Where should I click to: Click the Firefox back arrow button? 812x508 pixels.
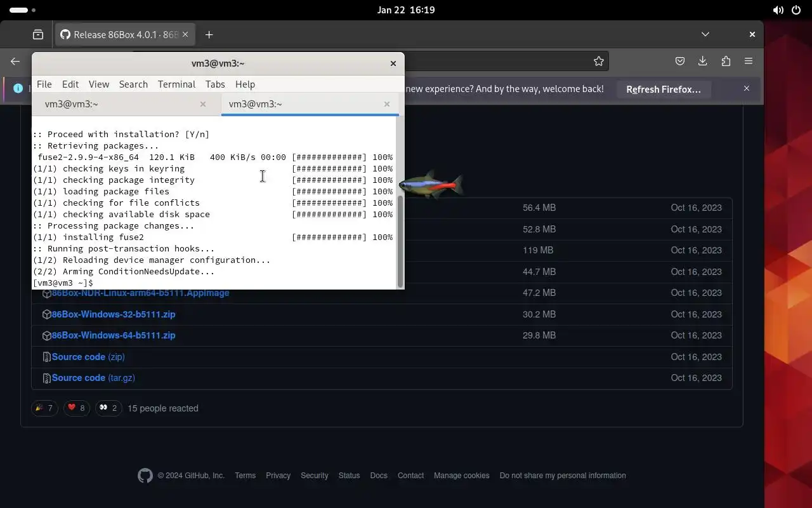pos(15,61)
